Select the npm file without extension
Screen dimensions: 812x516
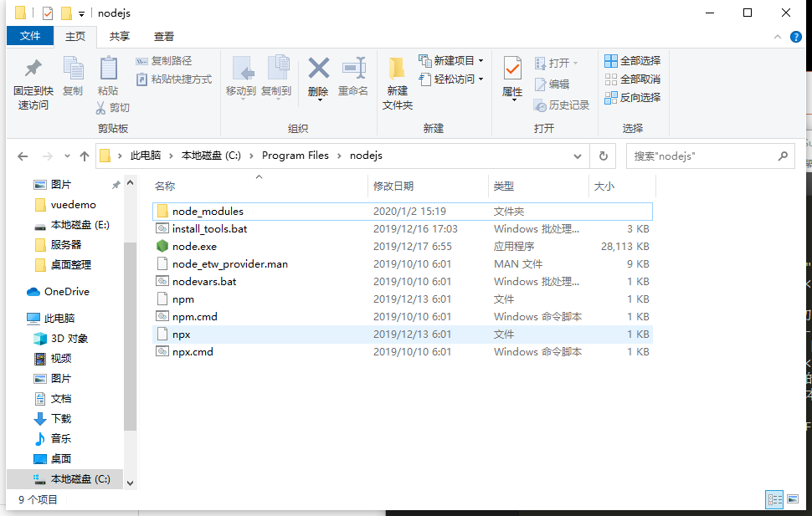(x=403, y=299)
